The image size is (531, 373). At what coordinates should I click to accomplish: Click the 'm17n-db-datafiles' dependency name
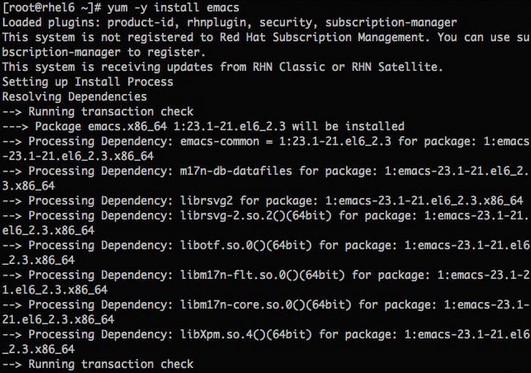pyautogui.click(x=236, y=171)
